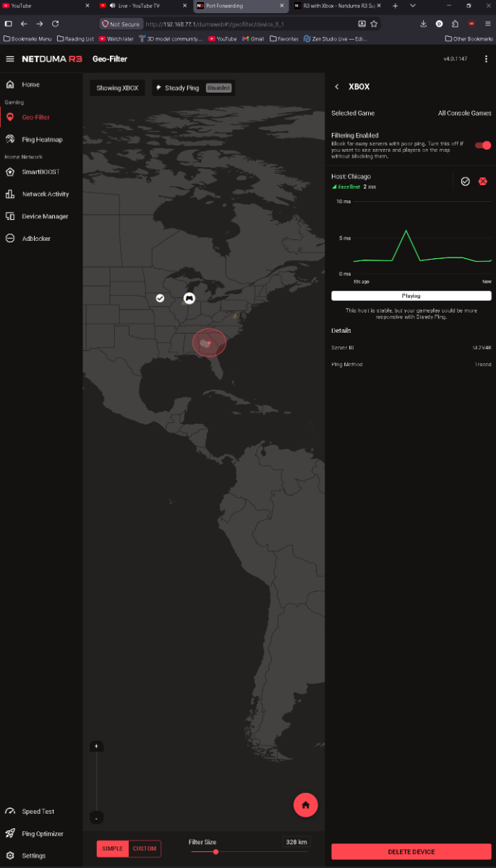Open the 3D model community bookmark
The height and width of the screenshot is (868, 496).
[x=171, y=39]
